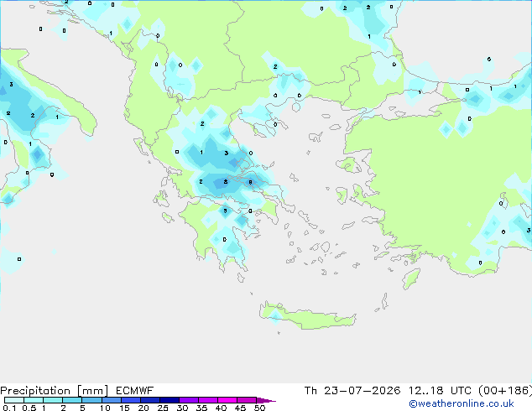Click the '15' legend scale label
Image resolution: width=532 pixels, height=411 pixels.
(x=124, y=408)
